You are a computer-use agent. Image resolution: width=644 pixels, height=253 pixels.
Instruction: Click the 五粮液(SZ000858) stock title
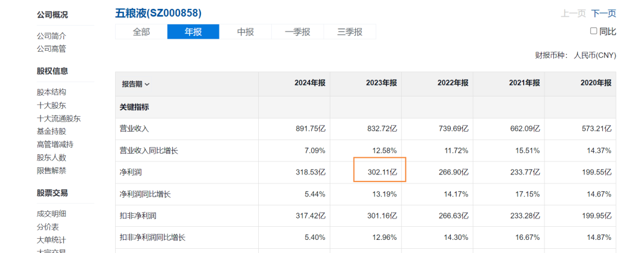[x=158, y=13]
